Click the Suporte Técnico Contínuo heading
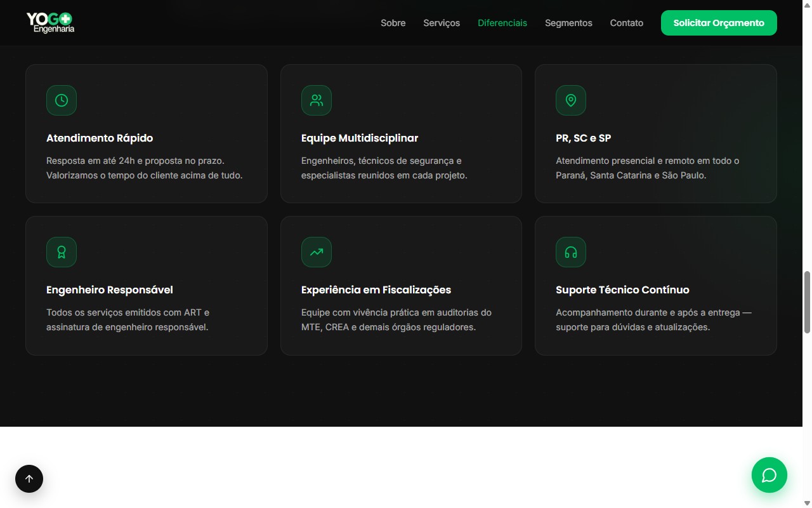 click(x=622, y=290)
